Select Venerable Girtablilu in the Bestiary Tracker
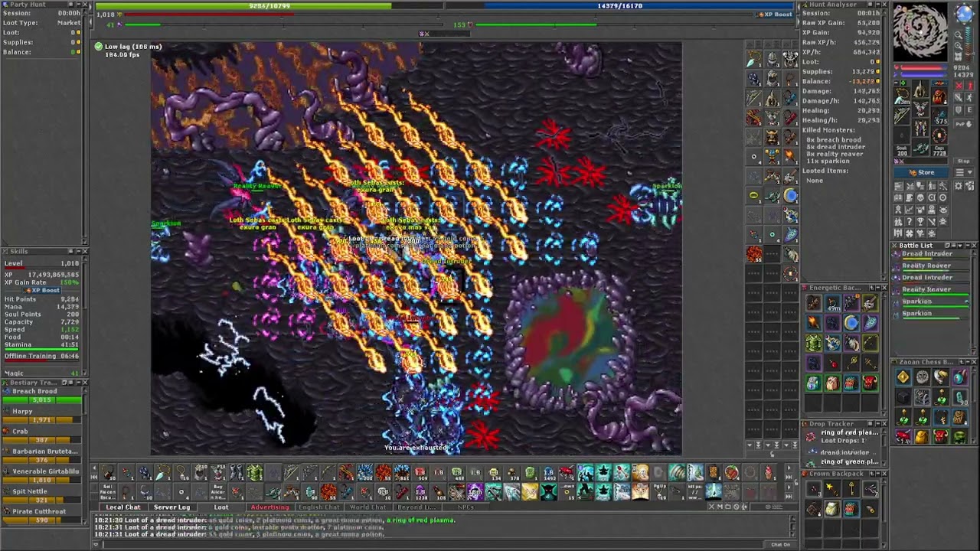The height and width of the screenshot is (551, 980). coord(42,475)
